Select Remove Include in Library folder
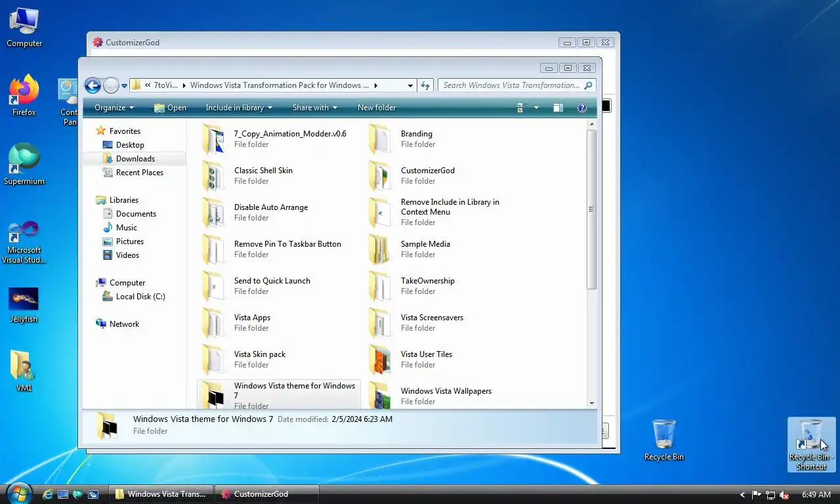The height and width of the screenshot is (504, 840). point(444,212)
